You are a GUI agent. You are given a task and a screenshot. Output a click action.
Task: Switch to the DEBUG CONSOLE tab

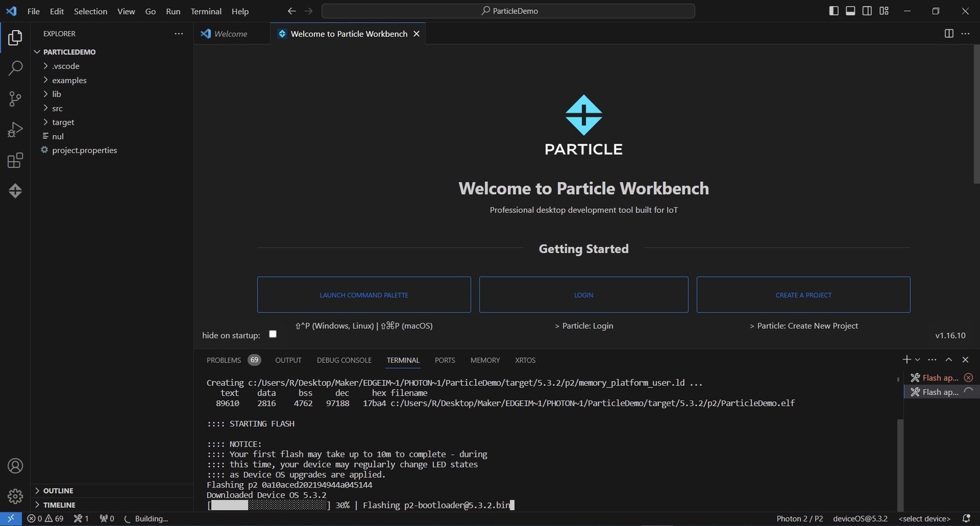[344, 360]
